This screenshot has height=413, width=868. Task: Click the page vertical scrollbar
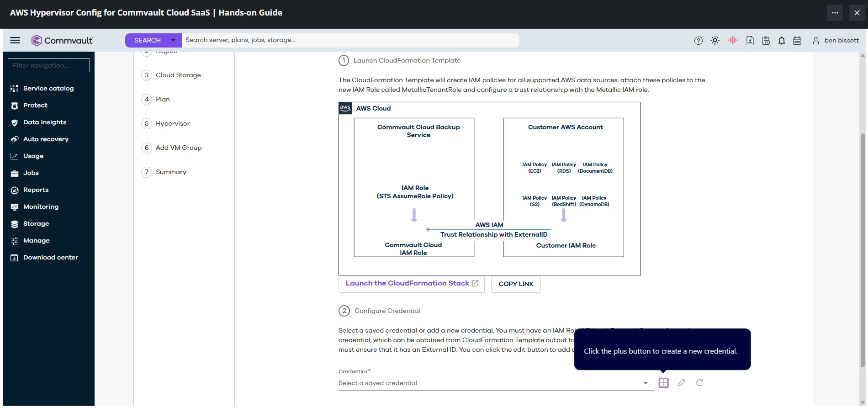click(x=863, y=250)
